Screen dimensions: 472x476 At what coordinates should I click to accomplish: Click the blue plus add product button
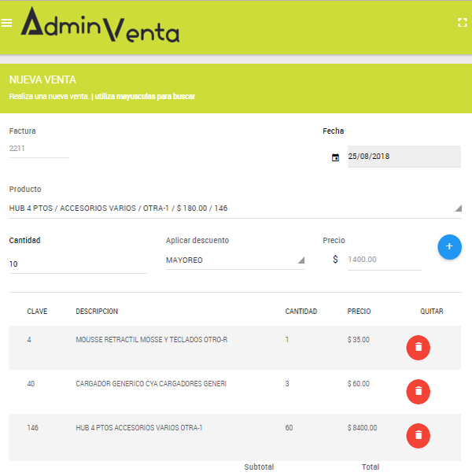click(449, 247)
